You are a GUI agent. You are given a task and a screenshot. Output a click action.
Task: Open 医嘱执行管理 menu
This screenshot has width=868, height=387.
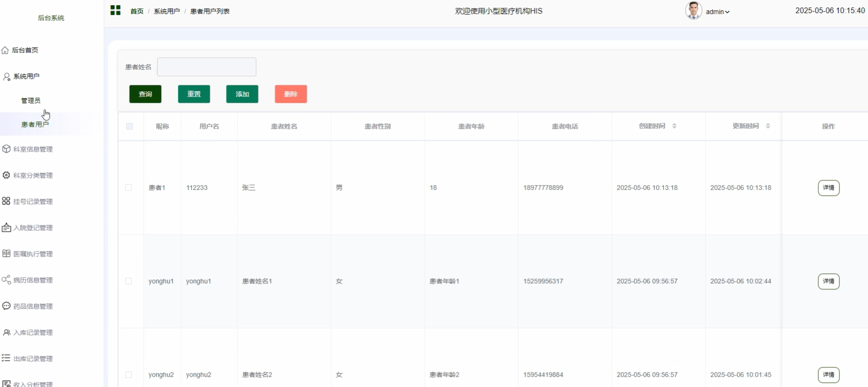pyautogui.click(x=33, y=254)
